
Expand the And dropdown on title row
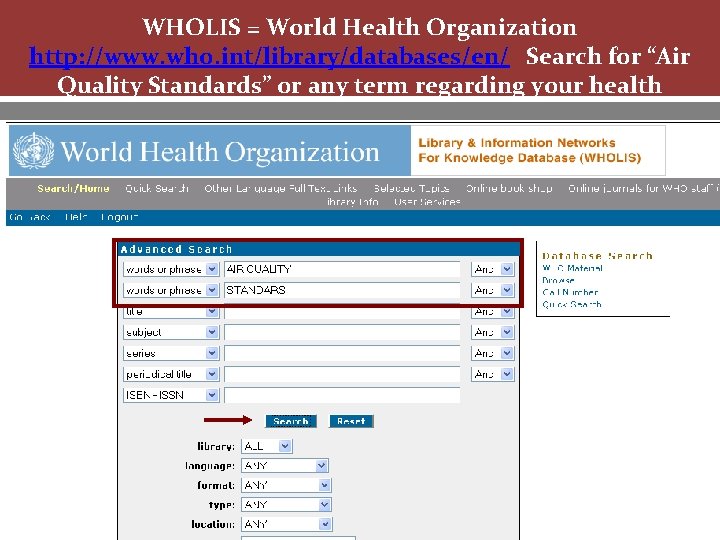[492, 311]
